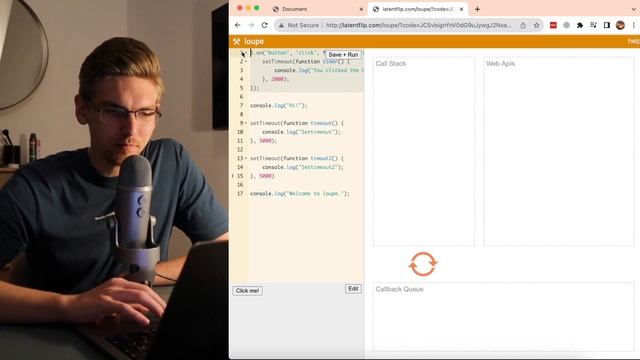Click the setTimeout timeout function line
This screenshot has width=640, height=360.
point(297,123)
